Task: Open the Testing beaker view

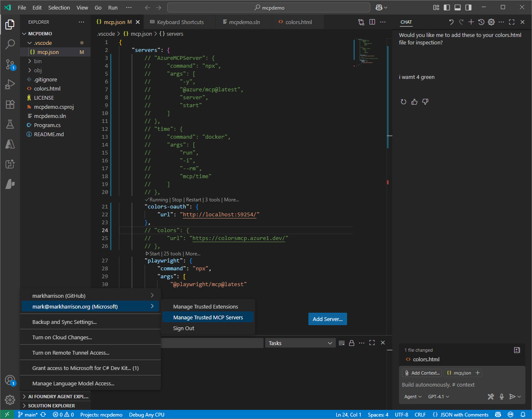Action: click(x=10, y=124)
